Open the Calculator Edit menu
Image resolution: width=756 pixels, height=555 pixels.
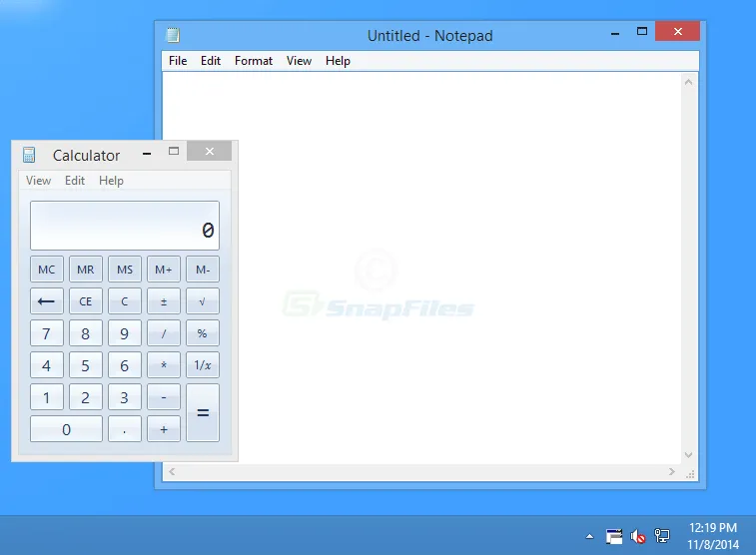tap(75, 181)
